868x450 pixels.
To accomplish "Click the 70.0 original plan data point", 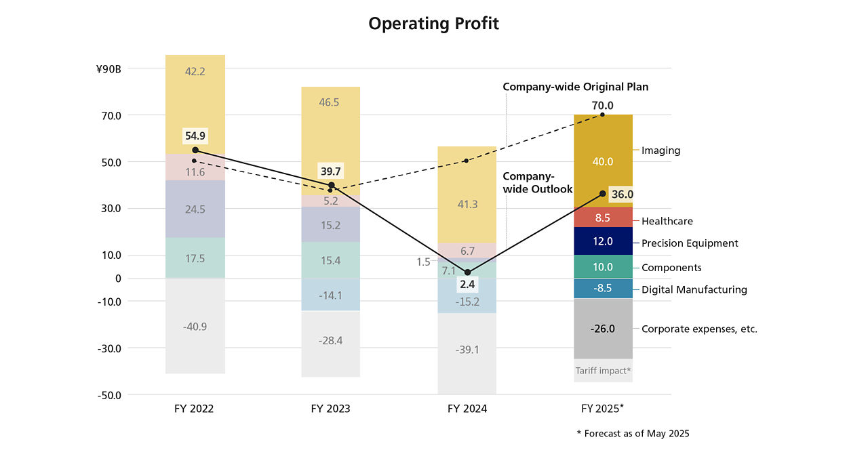I will pyautogui.click(x=603, y=115).
